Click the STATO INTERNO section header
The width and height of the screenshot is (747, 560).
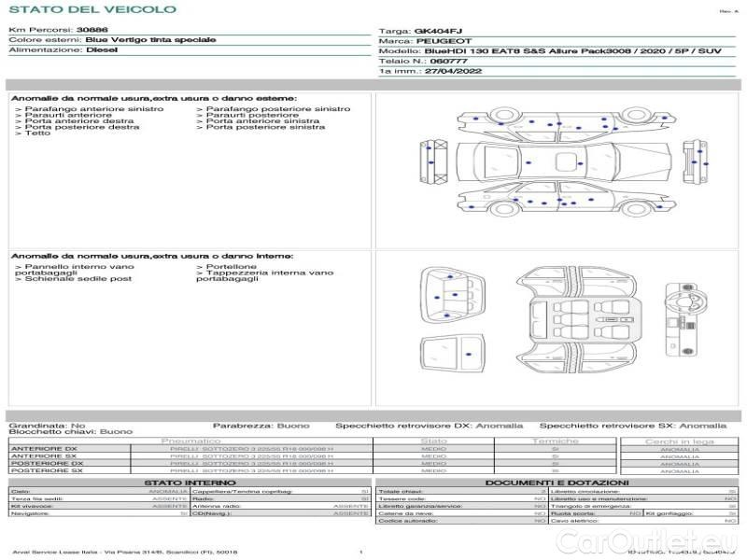[190, 482]
